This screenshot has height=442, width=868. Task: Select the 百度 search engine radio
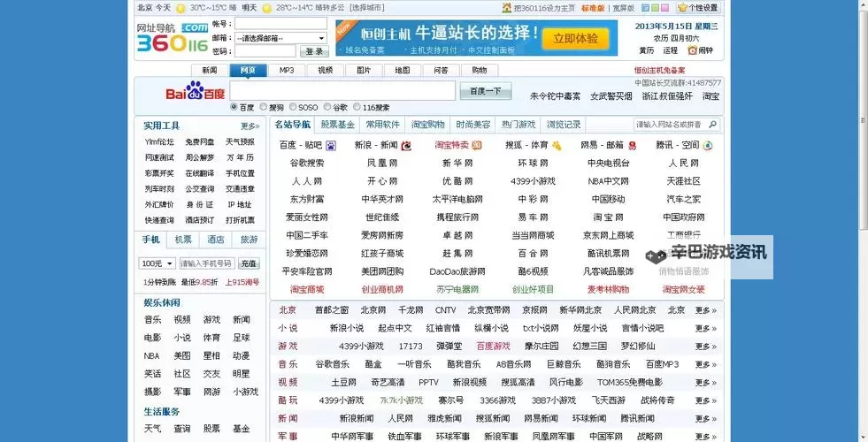click(234, 107)
